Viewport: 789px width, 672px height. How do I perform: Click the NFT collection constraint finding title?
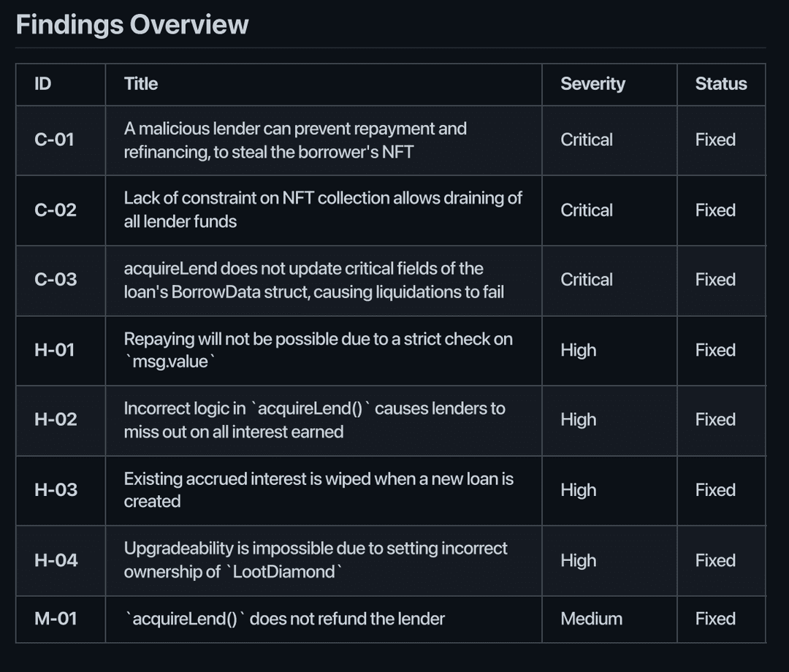point(323,210)
